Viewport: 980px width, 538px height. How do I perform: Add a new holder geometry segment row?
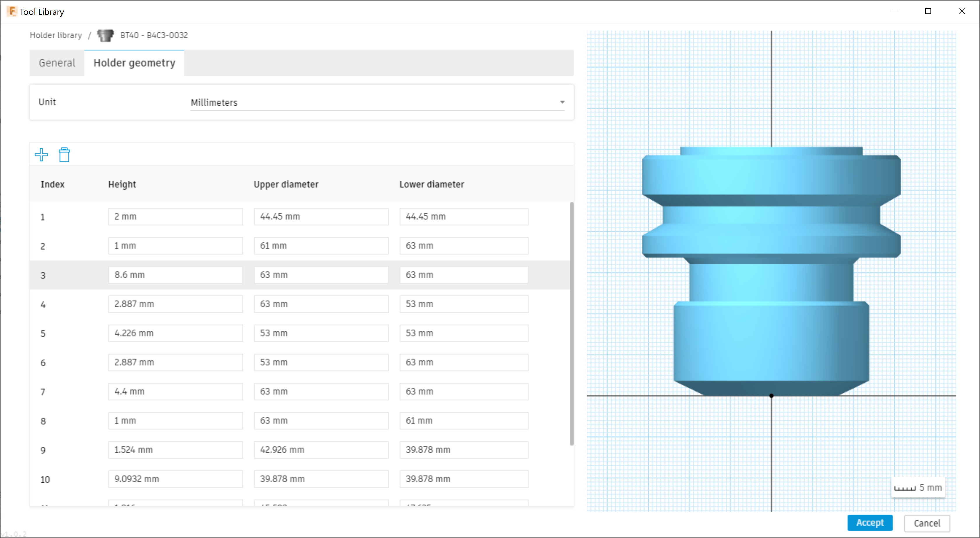pyautogui.click(x=41, y=155)
